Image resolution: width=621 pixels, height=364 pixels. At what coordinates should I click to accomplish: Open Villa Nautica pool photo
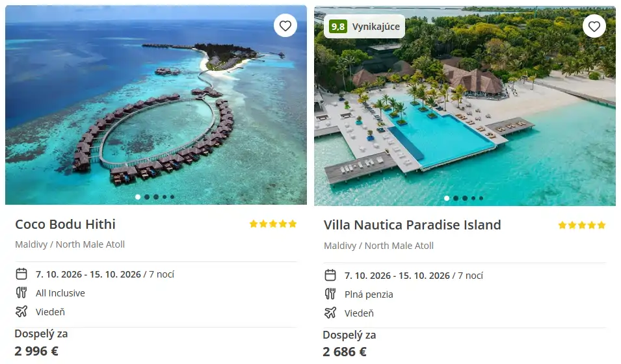tap(465, 106)
